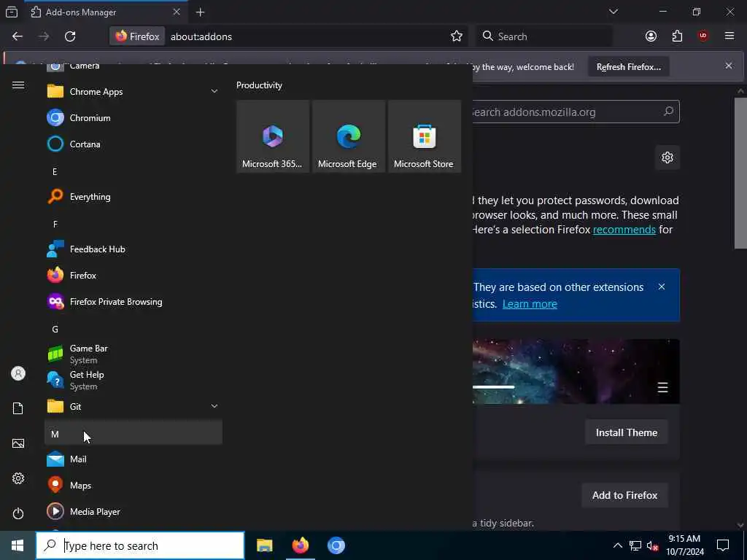Open the Firefox account icon
Image resolution: width=747 pixels, height=560 pixels.
click(651, 36)
